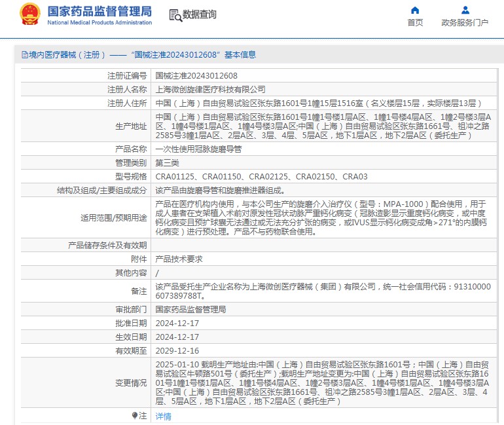This screenshot has width=504, height=425.
Task: Click the 产品名称 row label
Action: tap(131, 149)
